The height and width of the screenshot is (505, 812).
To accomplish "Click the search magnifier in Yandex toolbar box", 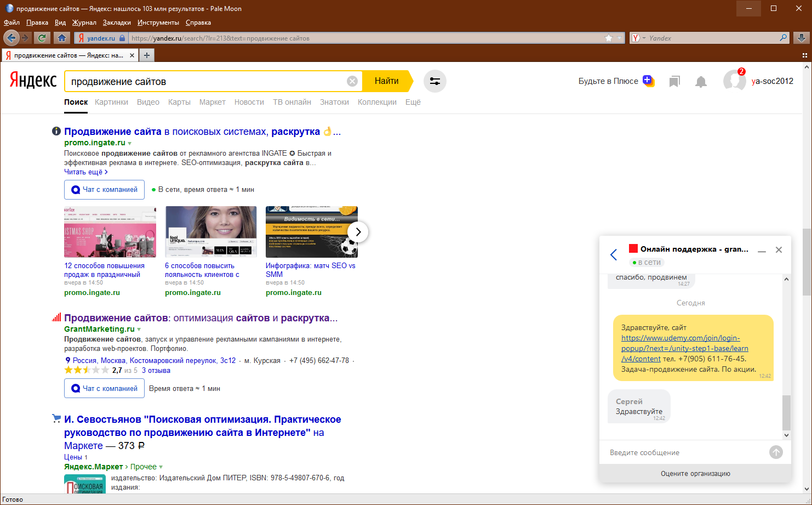I will point(784,38).
